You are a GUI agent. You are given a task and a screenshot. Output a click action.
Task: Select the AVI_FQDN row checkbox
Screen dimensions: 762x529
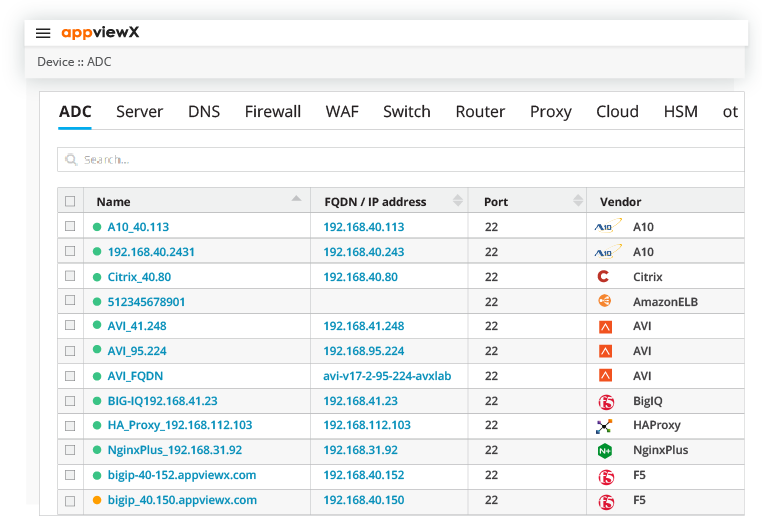click(70, 376)
